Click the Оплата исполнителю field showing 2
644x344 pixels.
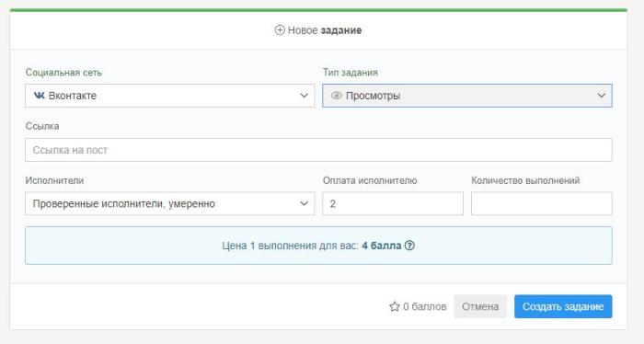[x=393, y=203]
